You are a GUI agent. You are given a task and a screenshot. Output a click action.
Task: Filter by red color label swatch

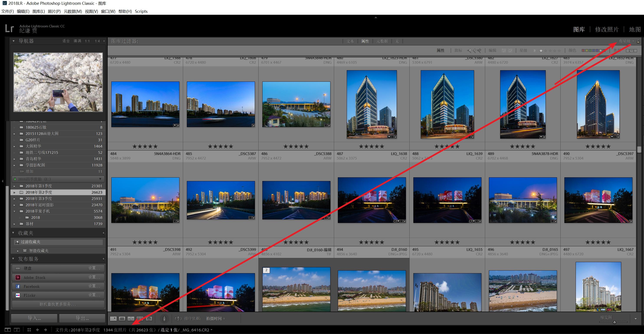[x=583, y=51]
